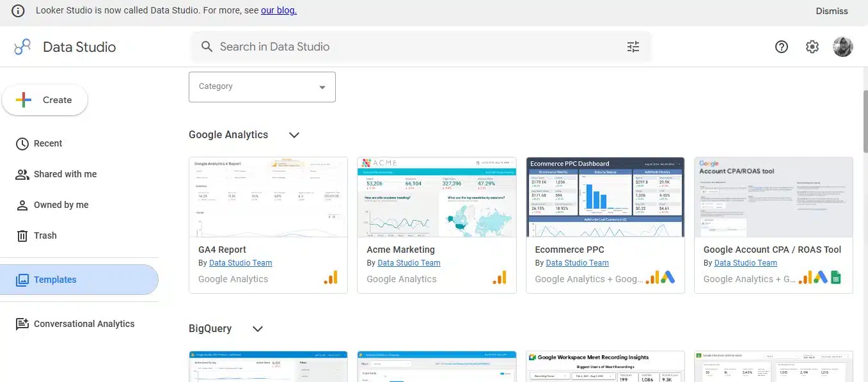Click the 'Data Studio' product name text

(79, 47)
